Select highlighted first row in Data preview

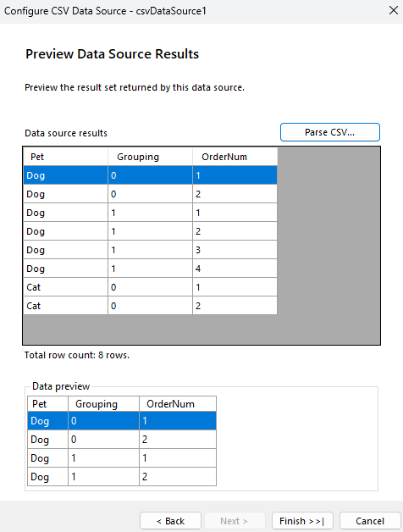122,421
